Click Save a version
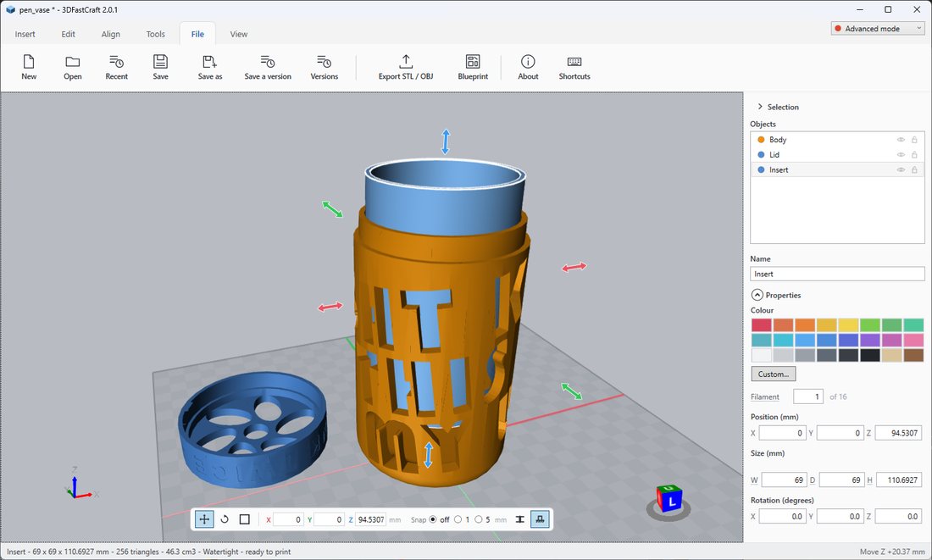932x560 pixels. [268, 67]
